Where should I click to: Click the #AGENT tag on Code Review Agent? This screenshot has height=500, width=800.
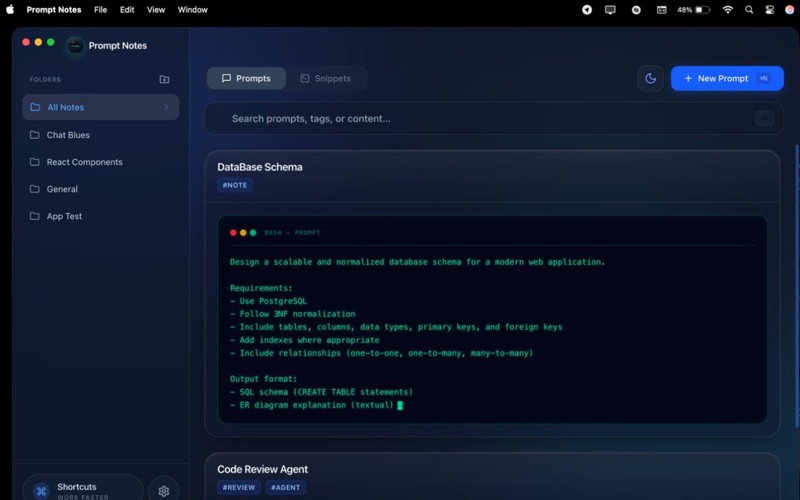coord(286,487)
